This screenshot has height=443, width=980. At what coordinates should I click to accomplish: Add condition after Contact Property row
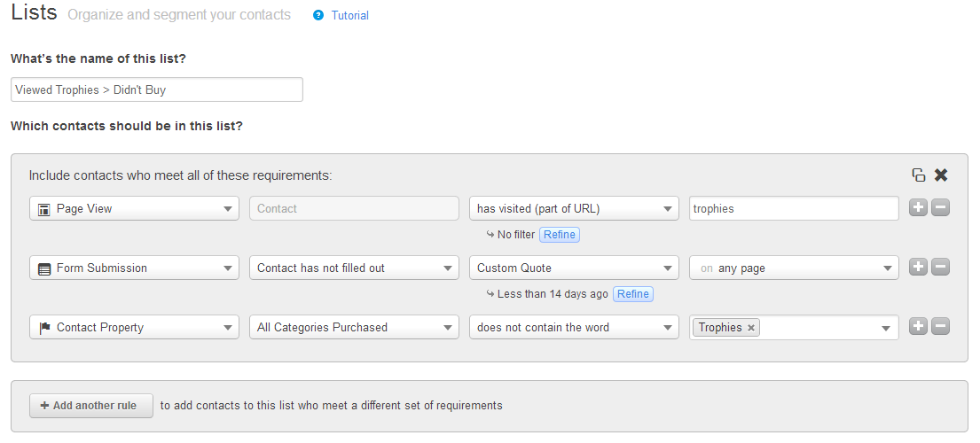point(919,327)
